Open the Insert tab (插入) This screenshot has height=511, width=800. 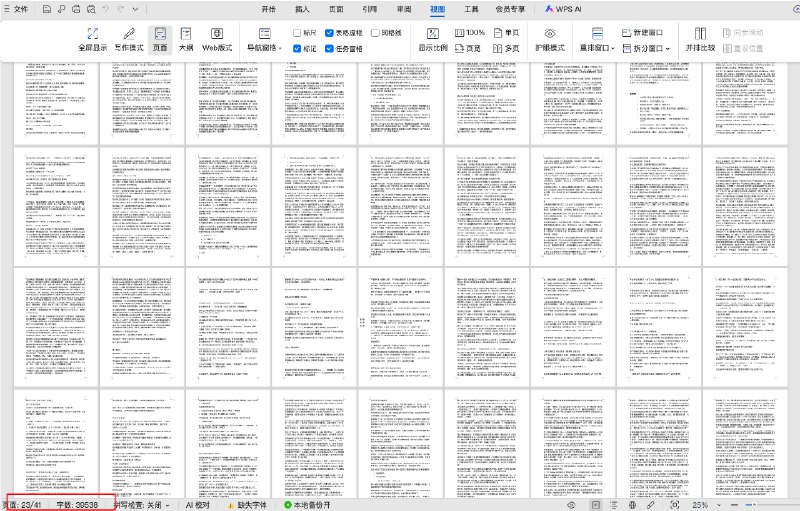(302, 8)
